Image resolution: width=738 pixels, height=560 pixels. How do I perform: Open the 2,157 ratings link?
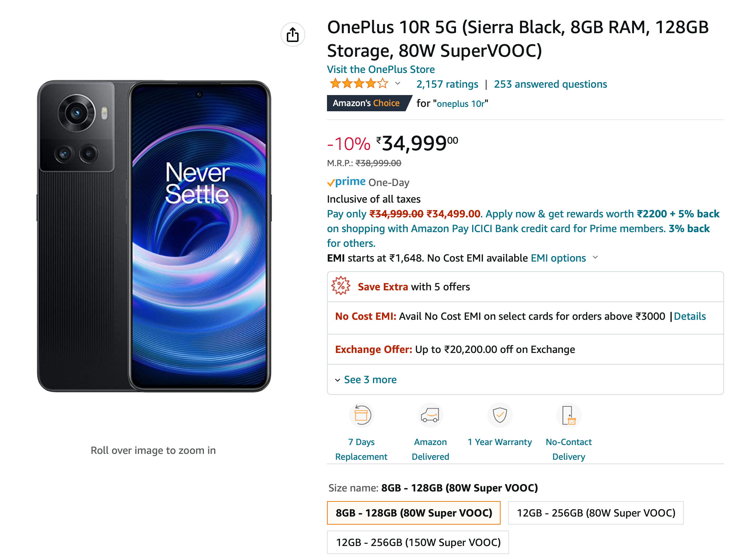pyautogui.click(x=447, y=84)
